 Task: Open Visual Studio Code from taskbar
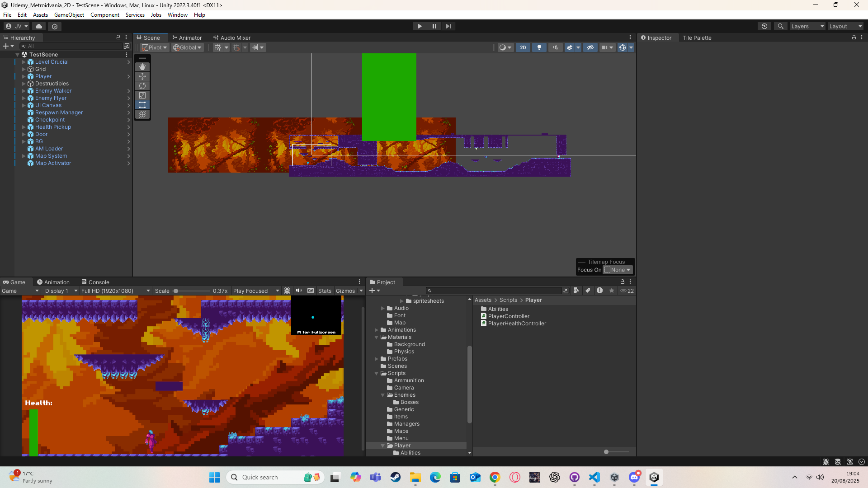(x=594, y=477)
